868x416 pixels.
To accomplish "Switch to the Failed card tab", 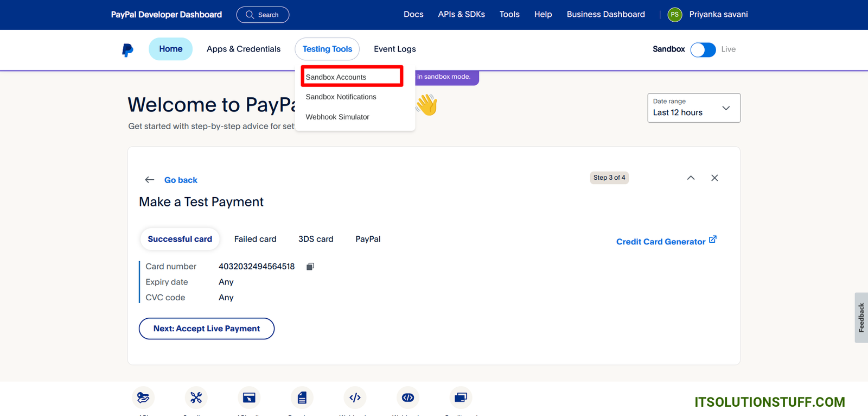I will 255,239.
